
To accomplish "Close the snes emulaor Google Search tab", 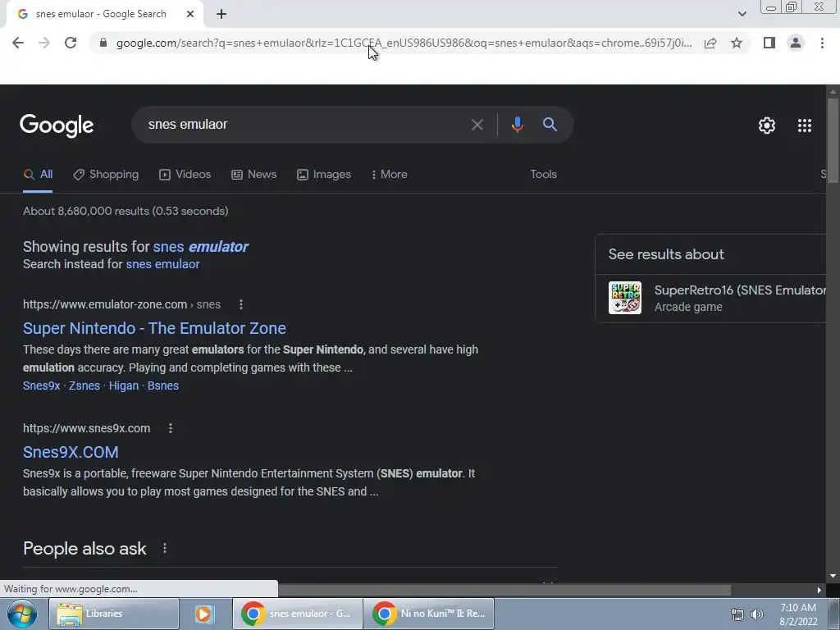I will point(190,14).
